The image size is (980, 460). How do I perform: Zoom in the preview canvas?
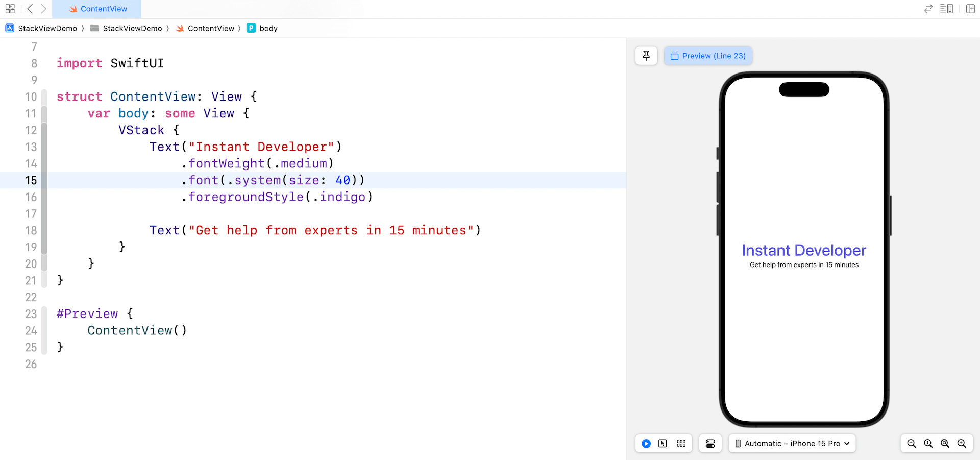click(962, 443)
